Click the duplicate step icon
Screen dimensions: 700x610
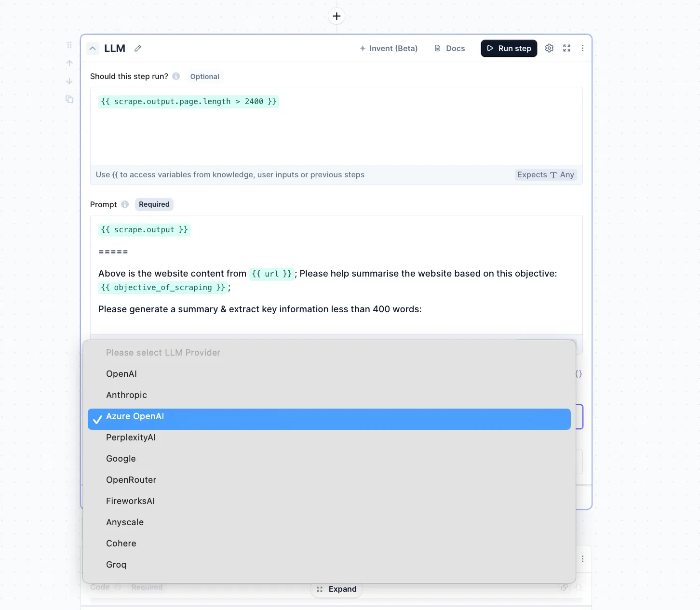point(69,99)
